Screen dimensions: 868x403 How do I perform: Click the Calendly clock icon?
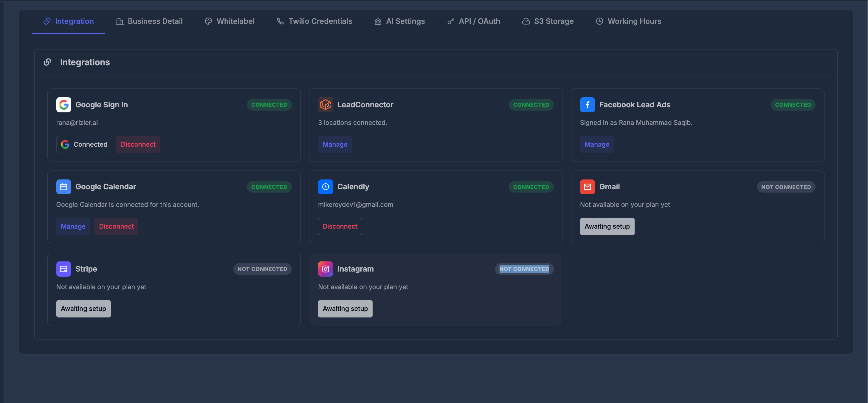point(325,187)
